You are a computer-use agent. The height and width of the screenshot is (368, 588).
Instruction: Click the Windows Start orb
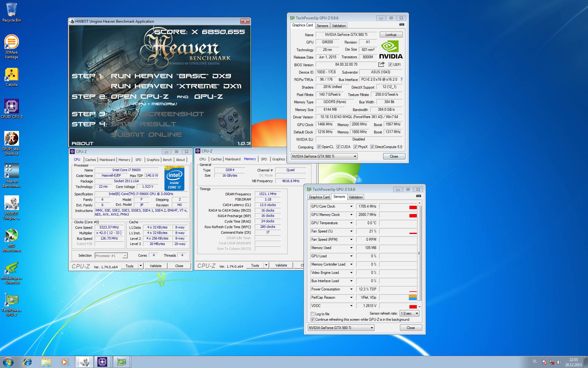(x=8, y=362)
